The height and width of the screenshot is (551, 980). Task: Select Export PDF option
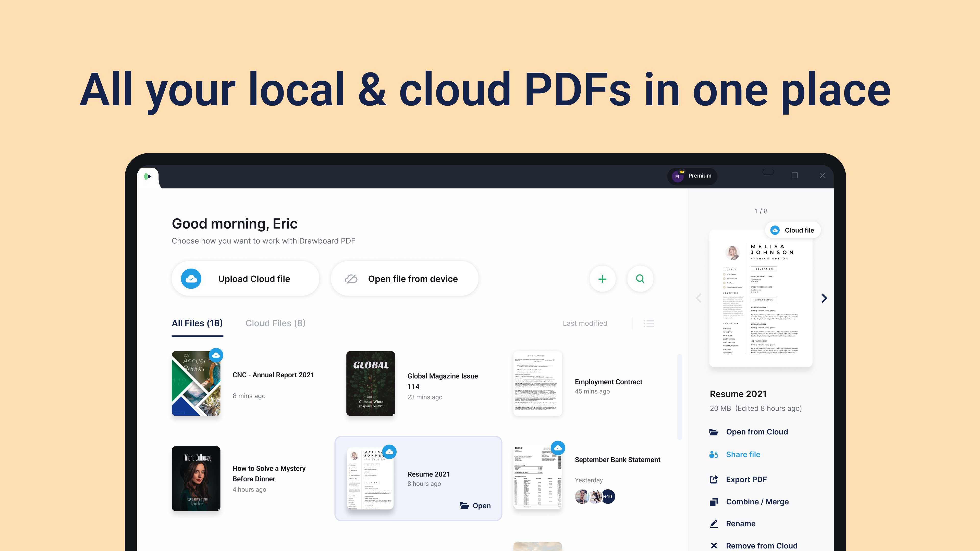coord(746,479)
